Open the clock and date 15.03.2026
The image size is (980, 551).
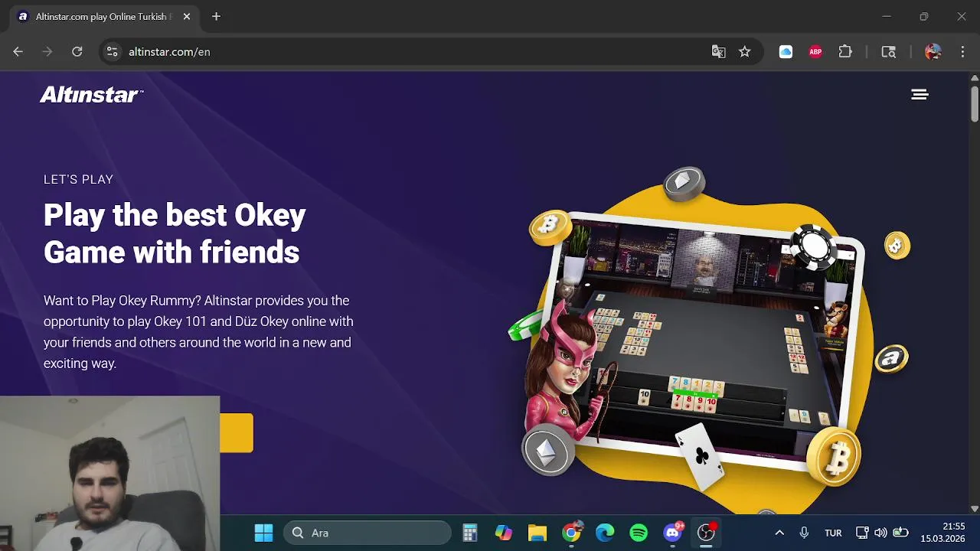pyautogui.click(x=942, y=533)
